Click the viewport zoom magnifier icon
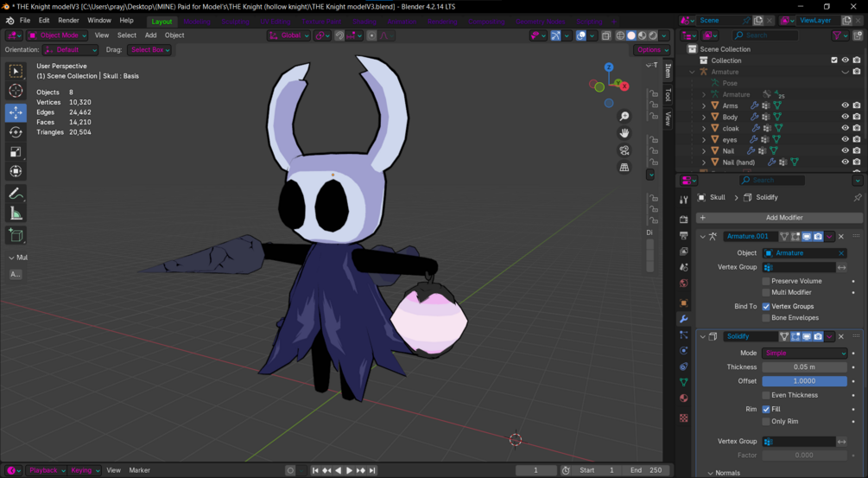868x478 pixels. tap(624, 117)
